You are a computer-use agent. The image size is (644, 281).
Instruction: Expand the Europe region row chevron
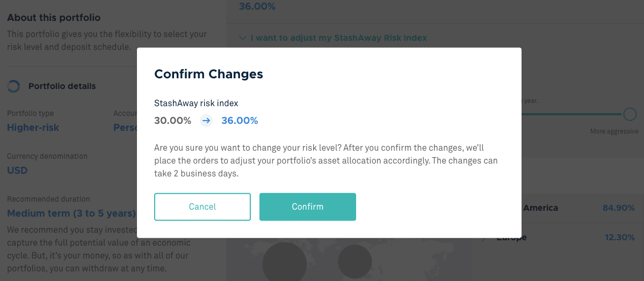(483, 238)
